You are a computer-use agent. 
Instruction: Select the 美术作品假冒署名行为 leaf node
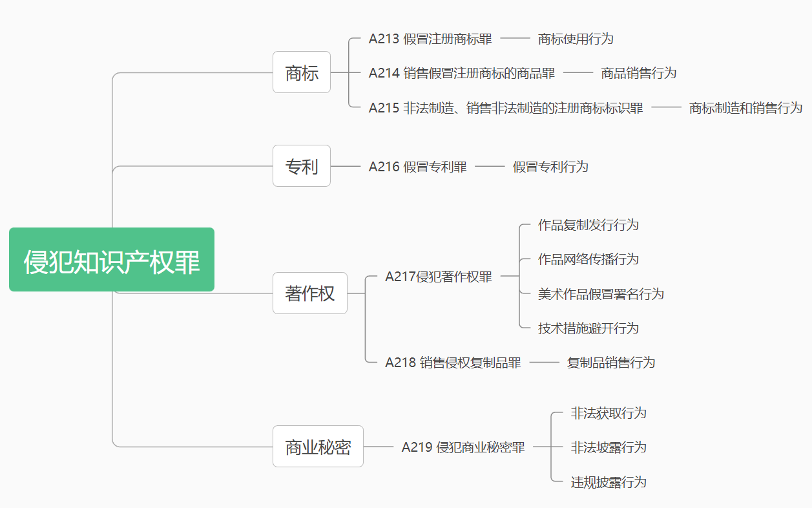click(x=601, y=294)
